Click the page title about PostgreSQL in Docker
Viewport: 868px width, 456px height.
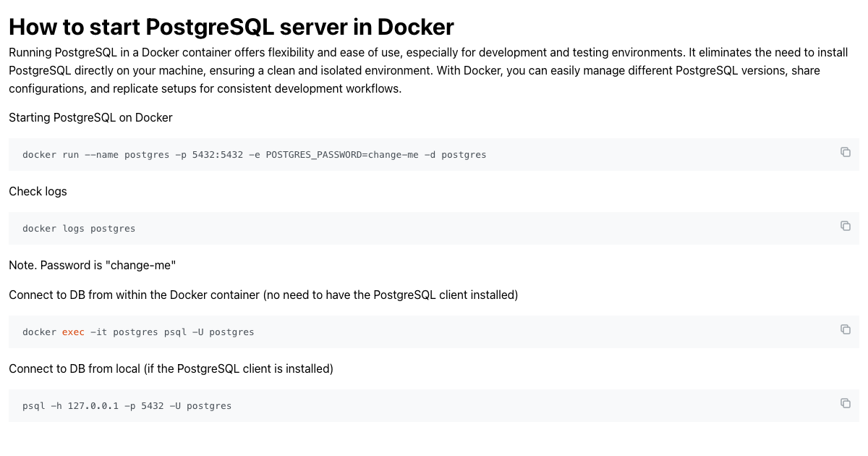coord(231,27)
